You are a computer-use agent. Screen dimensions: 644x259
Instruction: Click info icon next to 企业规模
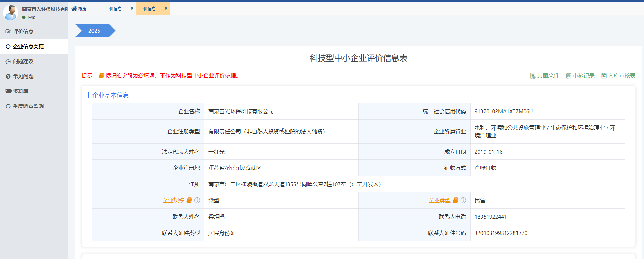pos(197,200)
